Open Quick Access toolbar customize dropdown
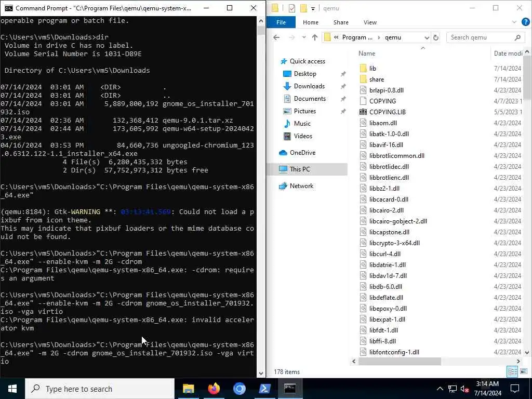Image resolution: width=532 pixels, height=399 pixels. pyautogui.click(x=313, y=8)
